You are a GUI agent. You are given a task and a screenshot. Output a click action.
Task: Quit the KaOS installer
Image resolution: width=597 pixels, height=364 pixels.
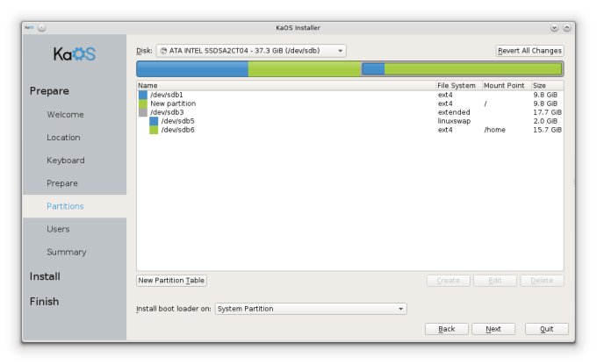[547, 329]
